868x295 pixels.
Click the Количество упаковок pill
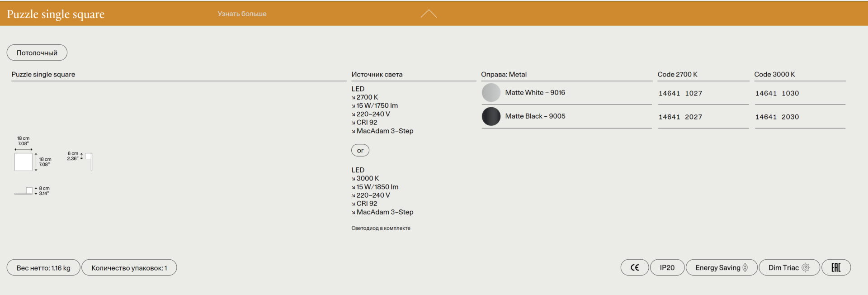tap(129, 268)
